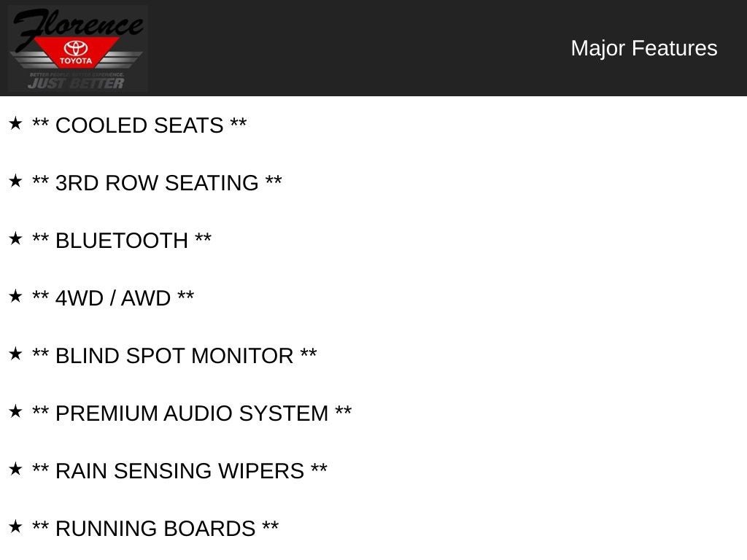Select the COOLED SEATS feature text
Viewport: 747px width, 560px height.
(x=139, y=125)
